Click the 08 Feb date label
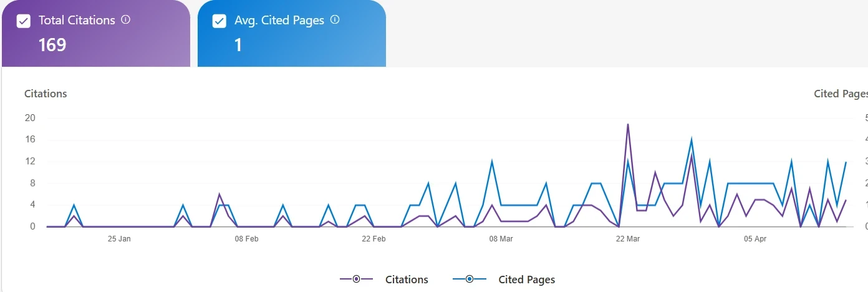The image size is (868, 292). point(246,238)
